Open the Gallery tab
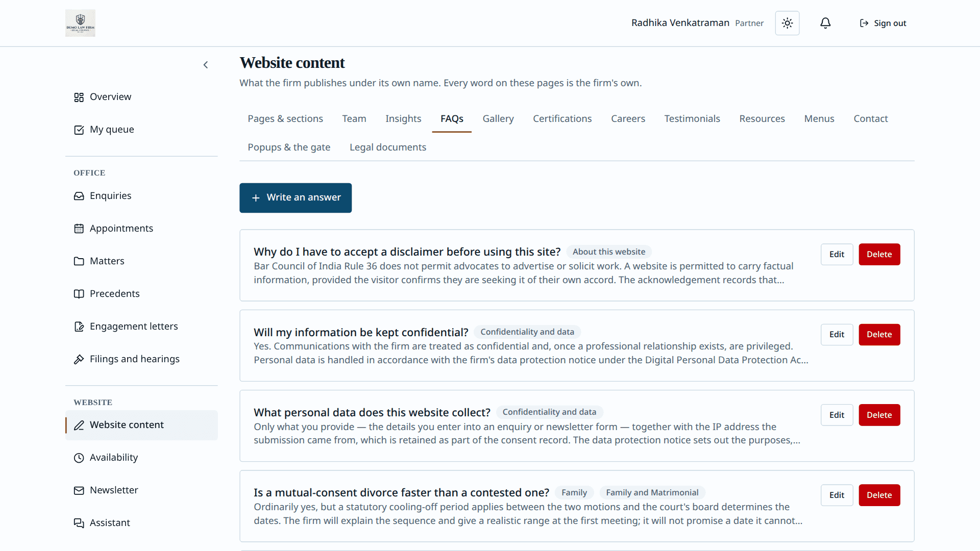Image resolution: width=980 pixels, height=551 pixels. point(498,118)
